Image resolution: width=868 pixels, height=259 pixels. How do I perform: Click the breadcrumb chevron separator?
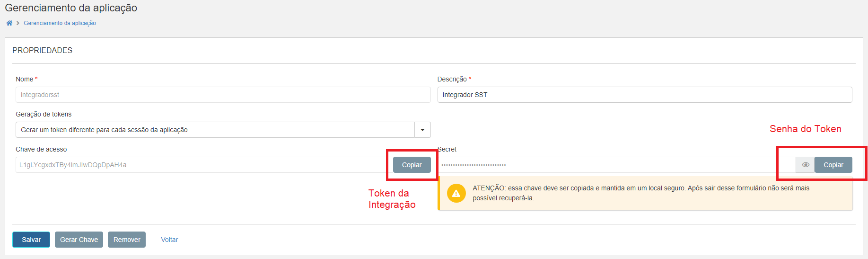(18, 23)
